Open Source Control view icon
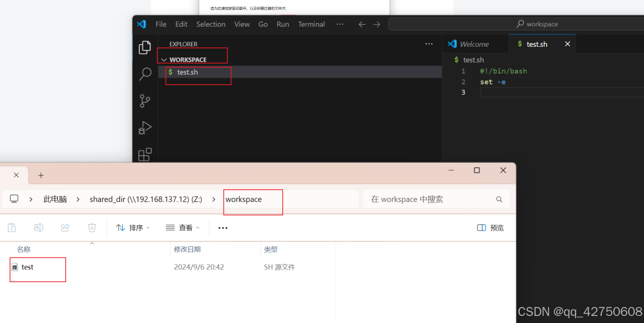This screenshot has height=323, width=644. [x=145, y=101]
